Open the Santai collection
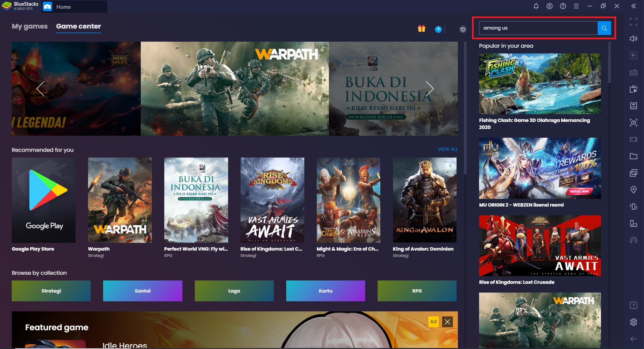The width and height of the screenshot is (644, 349). pyautogui.click(x=143, y=291)
